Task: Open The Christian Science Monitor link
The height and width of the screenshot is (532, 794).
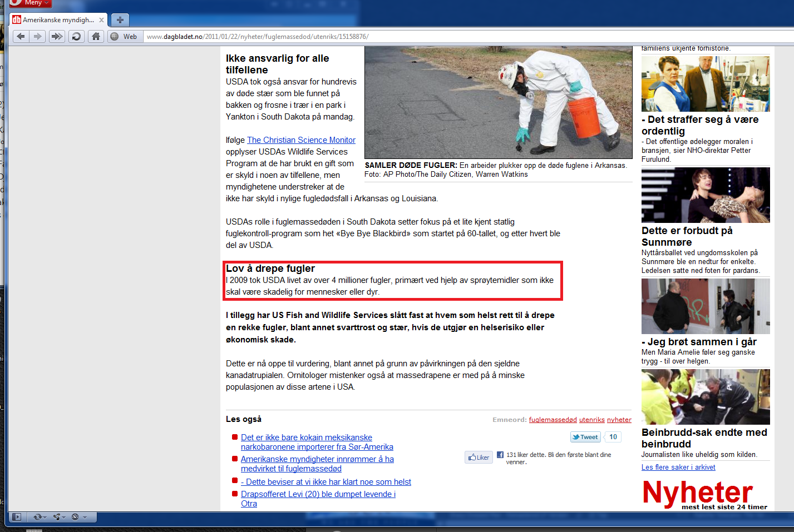Action: 301,140
